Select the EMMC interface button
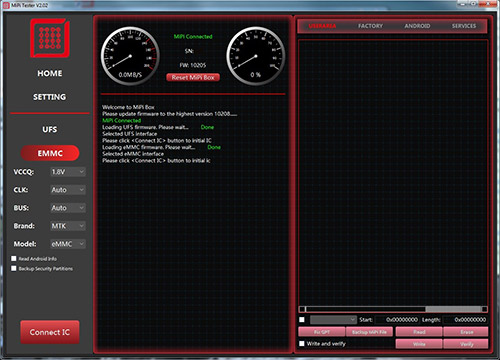 click(x=50, y=153)
